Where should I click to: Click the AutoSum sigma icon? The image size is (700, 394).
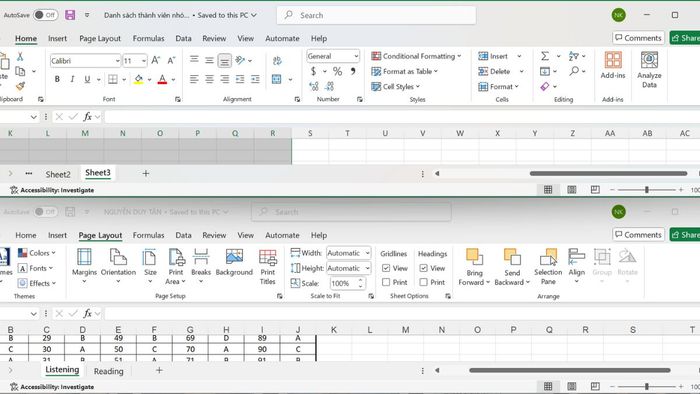coord(545,56)
